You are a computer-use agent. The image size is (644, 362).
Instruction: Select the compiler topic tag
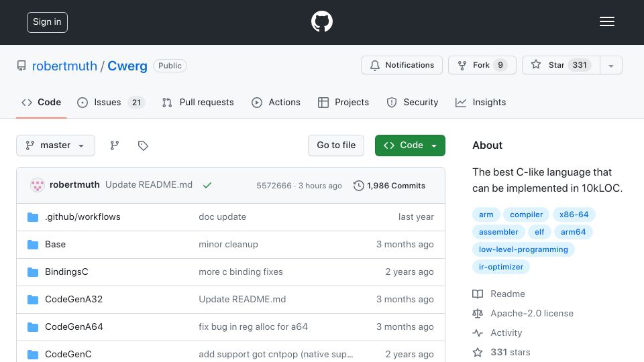[526, 215]
